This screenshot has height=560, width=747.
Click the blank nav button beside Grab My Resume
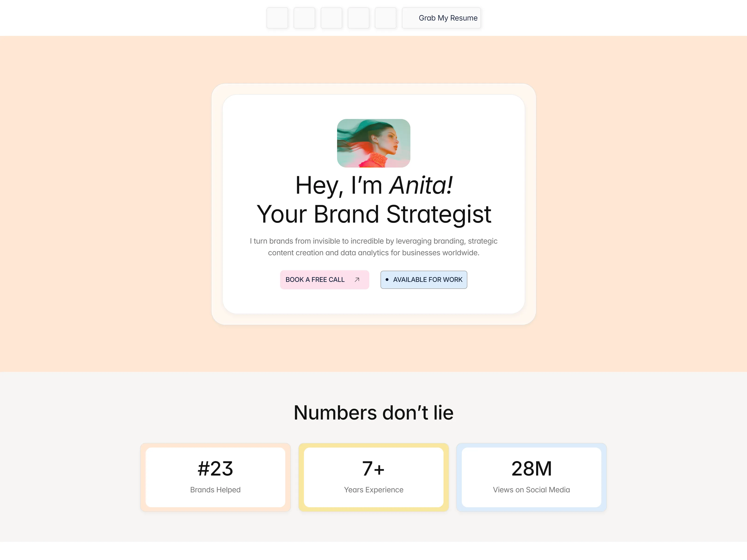[x=385, y=18]
